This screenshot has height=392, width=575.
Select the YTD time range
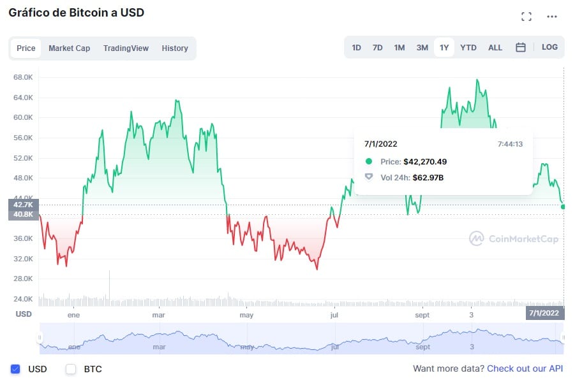[468, 48]
